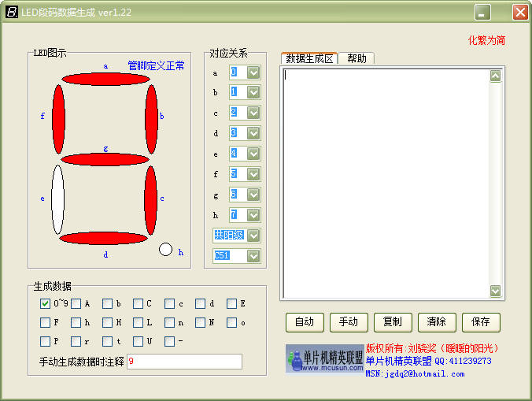Tick the minus sign checkbox
The height and width of the screenshot is (401, 532).
pos(170,341)
